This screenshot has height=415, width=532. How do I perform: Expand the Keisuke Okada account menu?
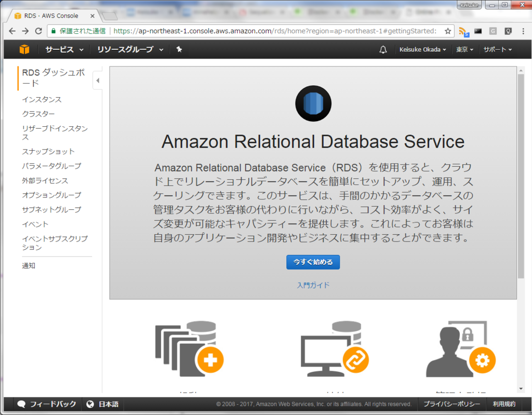pyautogui.click(x=422, y=49)
